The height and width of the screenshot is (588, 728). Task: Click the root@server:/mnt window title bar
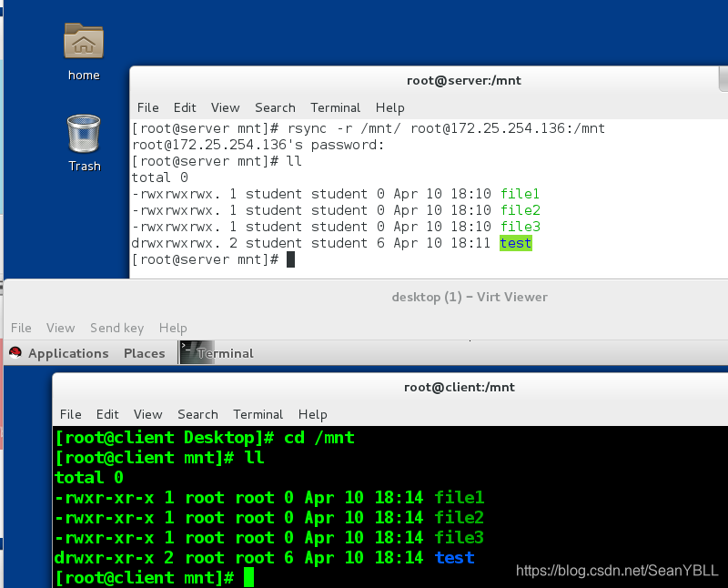tap(464, 80)
